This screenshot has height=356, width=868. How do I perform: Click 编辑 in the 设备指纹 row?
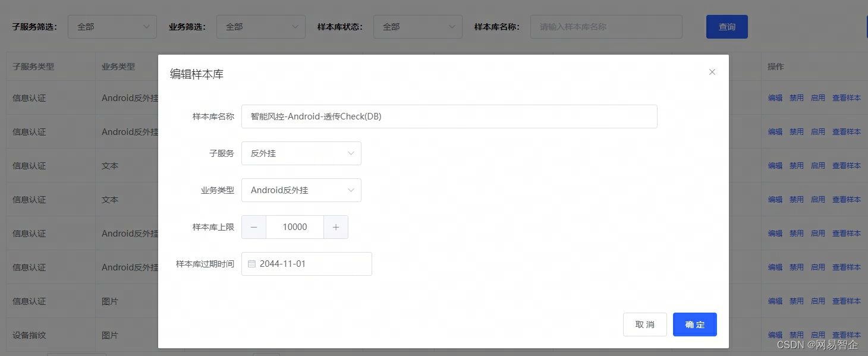(775, 335)
